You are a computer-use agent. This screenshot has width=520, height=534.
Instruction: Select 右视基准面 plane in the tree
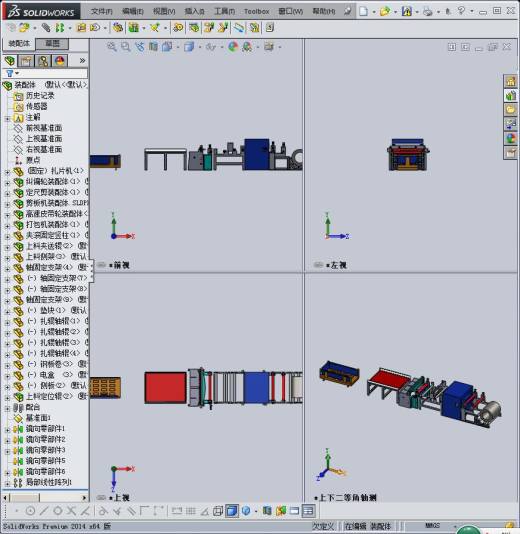44,149
